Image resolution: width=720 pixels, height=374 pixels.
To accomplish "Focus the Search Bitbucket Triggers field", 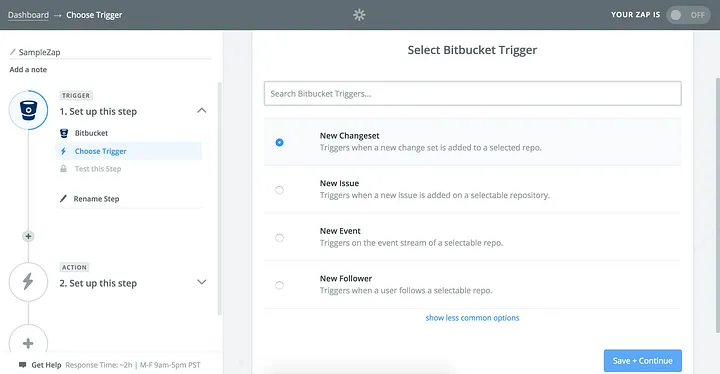I will (x=472, y=94).
